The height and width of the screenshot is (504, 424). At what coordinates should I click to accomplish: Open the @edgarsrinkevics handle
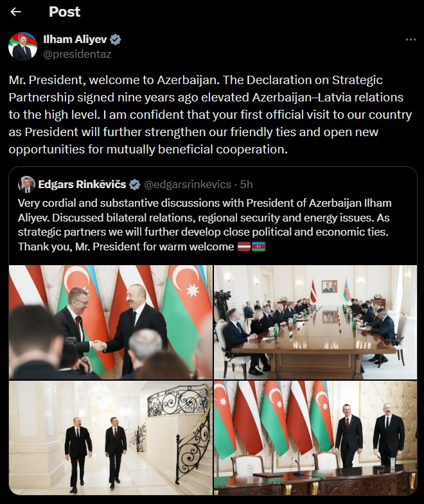click(x=187, y=184)
